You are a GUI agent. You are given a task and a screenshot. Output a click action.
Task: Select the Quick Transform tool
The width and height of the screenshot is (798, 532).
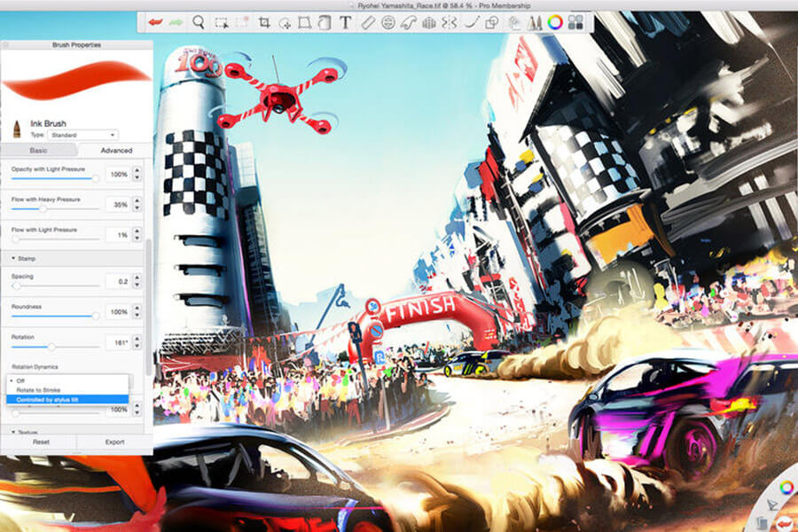click(242, 22)
